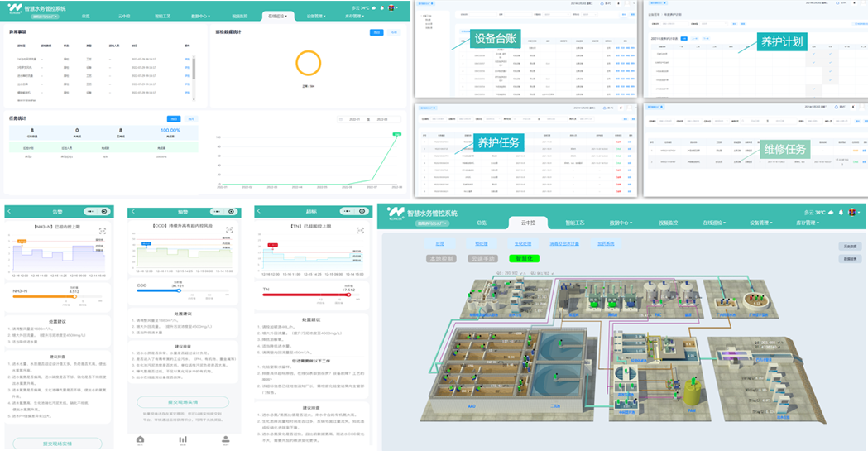Expand the COD chart fullscreen icon
Viewport: 868px width, 451px height.
coord(229,230)
